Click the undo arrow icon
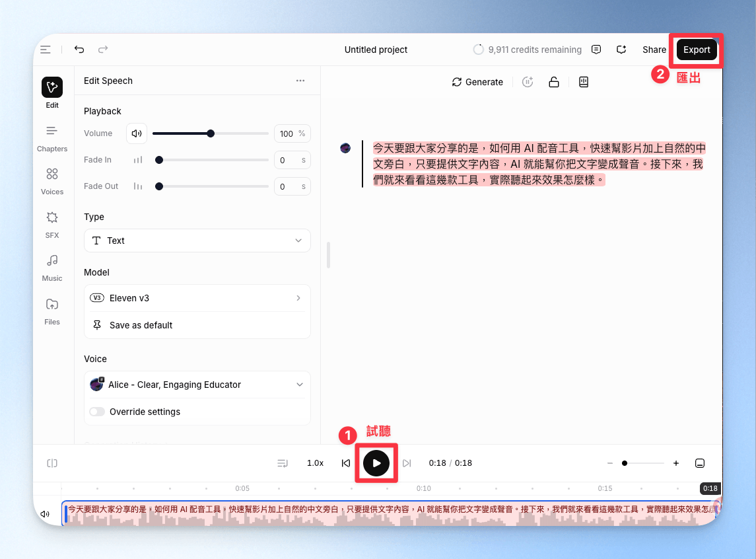 coord(79,49)
